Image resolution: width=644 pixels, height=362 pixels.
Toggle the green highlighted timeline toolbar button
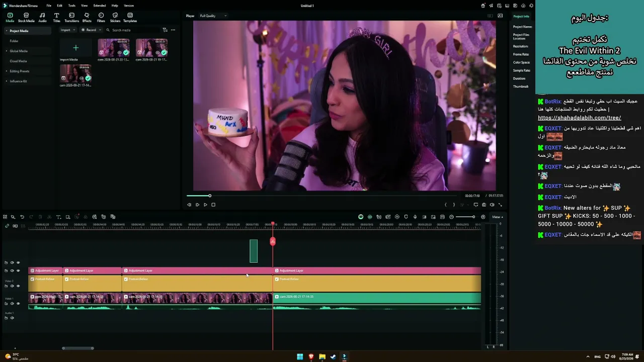[361, 217]
